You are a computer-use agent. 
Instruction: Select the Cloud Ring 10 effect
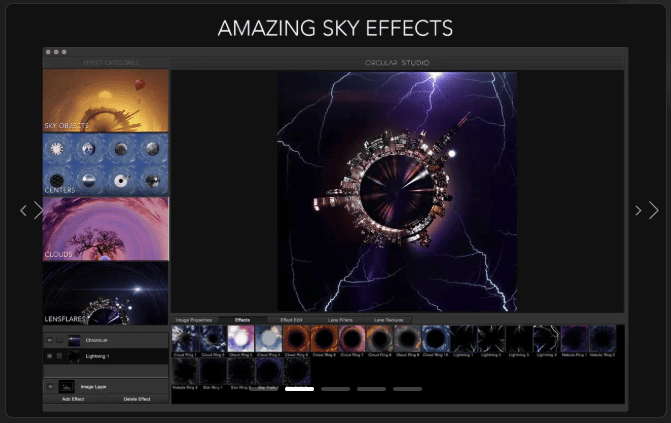[436, 339]
